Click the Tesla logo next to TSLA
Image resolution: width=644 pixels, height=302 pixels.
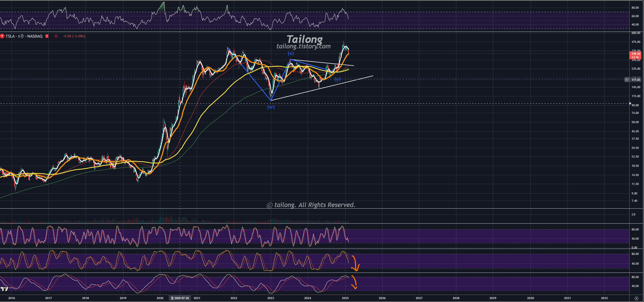point(2,36)
